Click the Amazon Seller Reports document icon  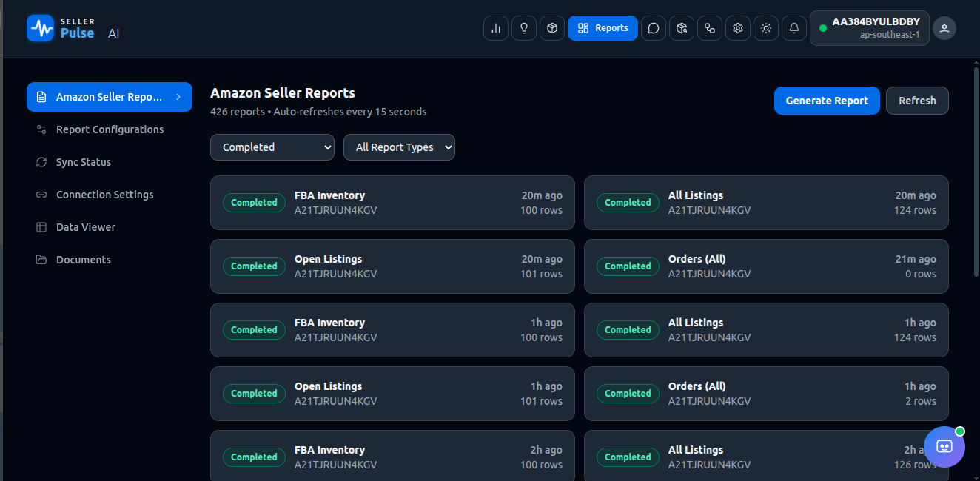(41, 97)
